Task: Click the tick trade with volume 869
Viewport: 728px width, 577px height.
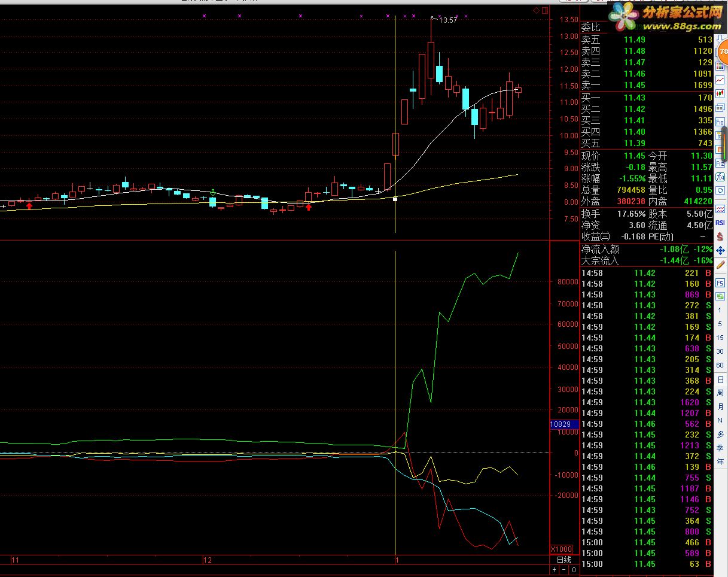Action: pos(647,294)
